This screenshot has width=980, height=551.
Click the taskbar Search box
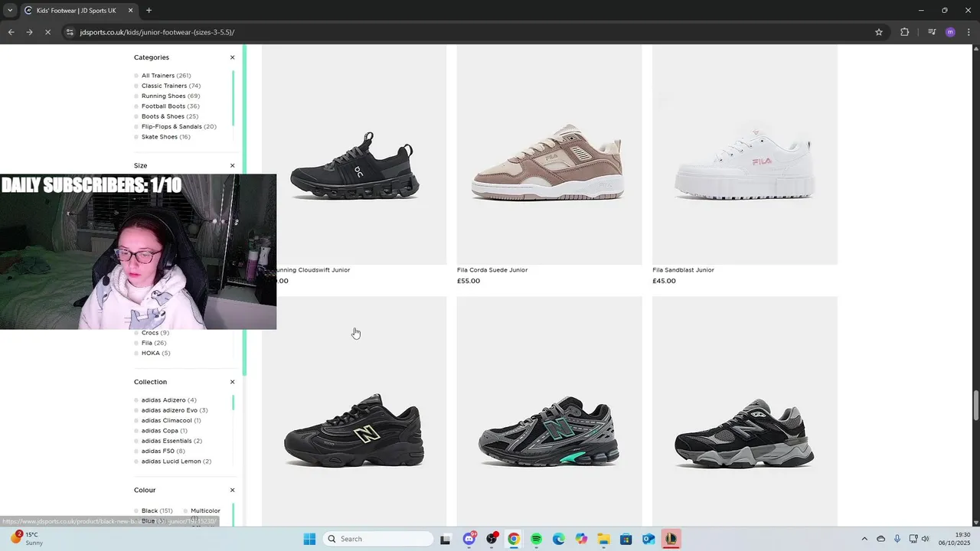coord(378,539)
